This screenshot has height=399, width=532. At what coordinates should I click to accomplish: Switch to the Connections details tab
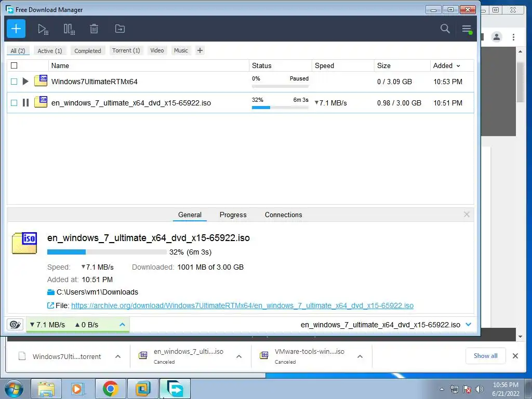pos(283,215)
